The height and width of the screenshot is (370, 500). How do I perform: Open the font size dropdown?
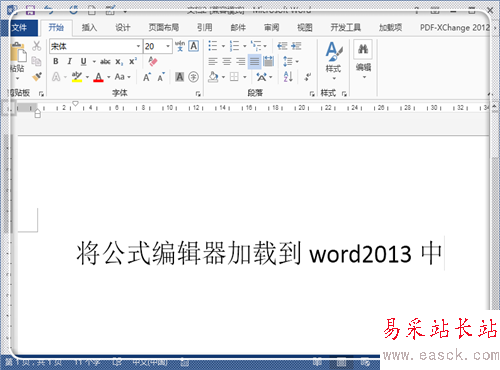click(168, 46)
